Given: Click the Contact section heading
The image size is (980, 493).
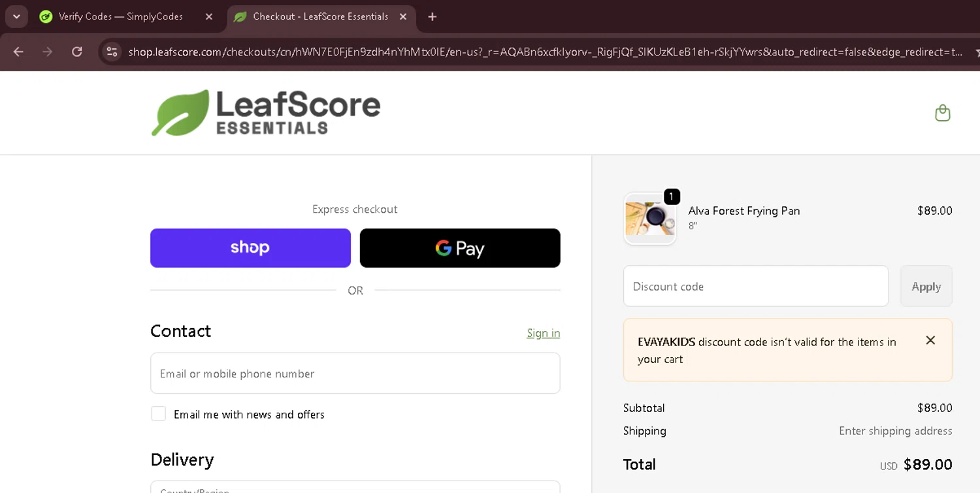Looking at the screenshot, I should click(181, 331).
